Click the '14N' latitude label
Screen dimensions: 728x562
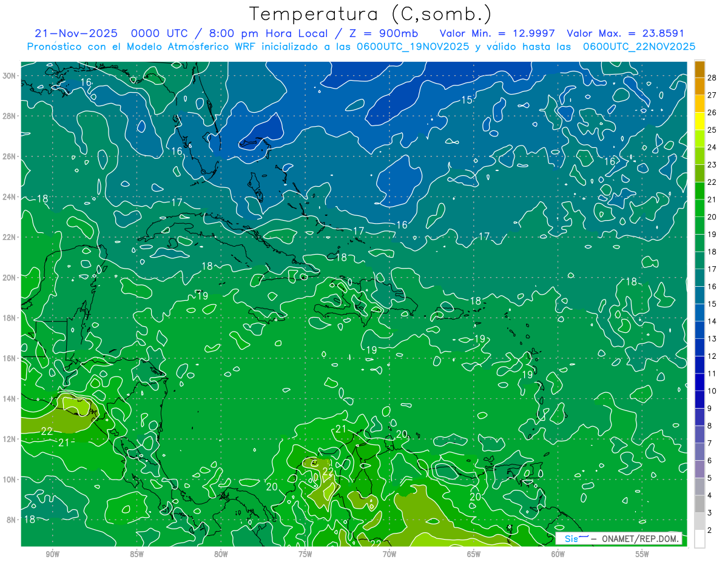(x=10, y=398)
